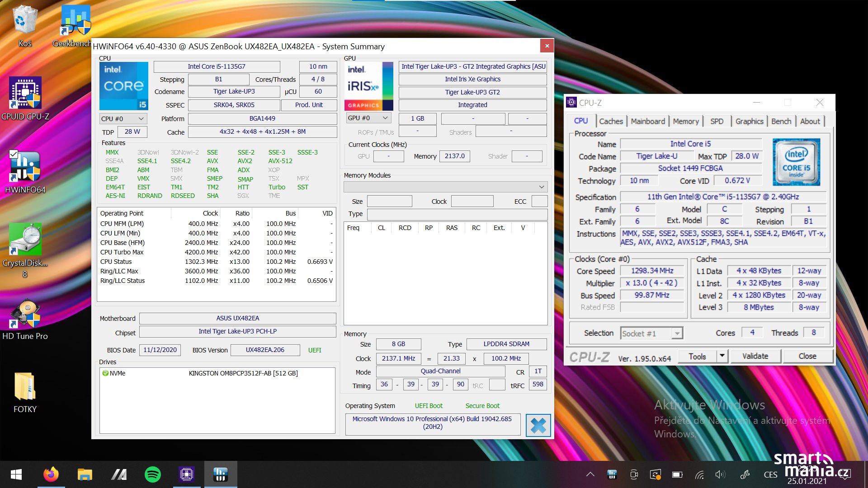Switch to the Mainboard tab in CPU-Z
The width and height of the screenshot is (868, 488).
(x=648, y=121)
